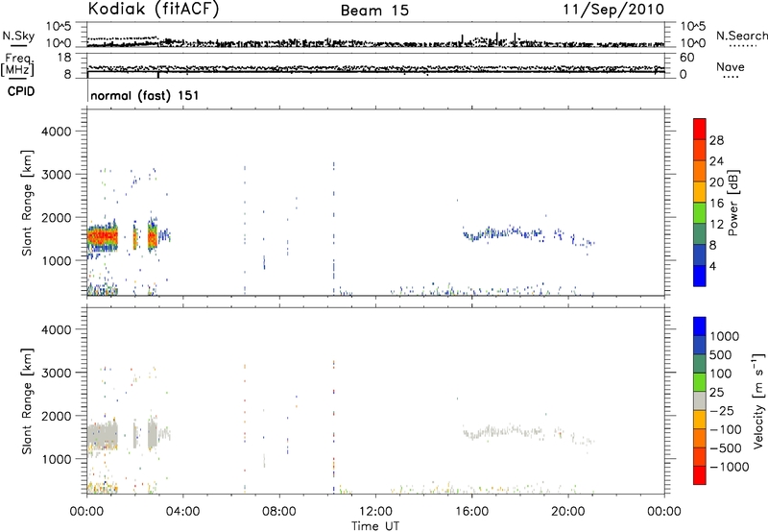Click the power panel's "Slant Range [km]" label

pyautogui.click(x=27, y=203)
